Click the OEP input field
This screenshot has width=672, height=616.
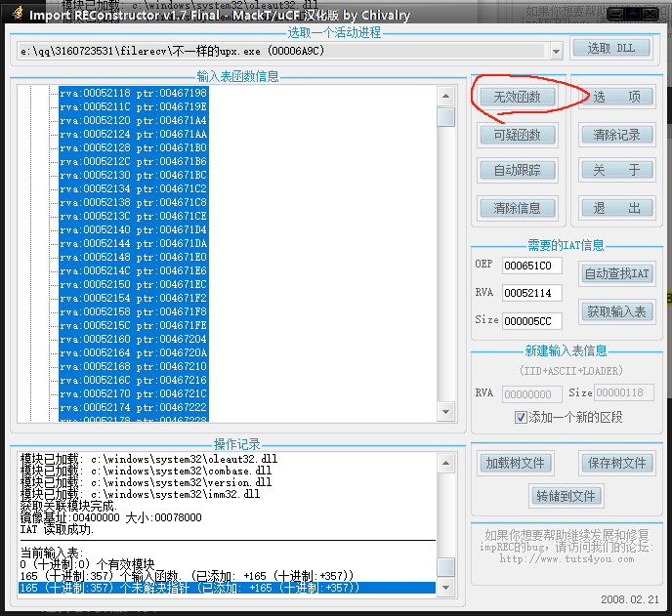(526, 266)
